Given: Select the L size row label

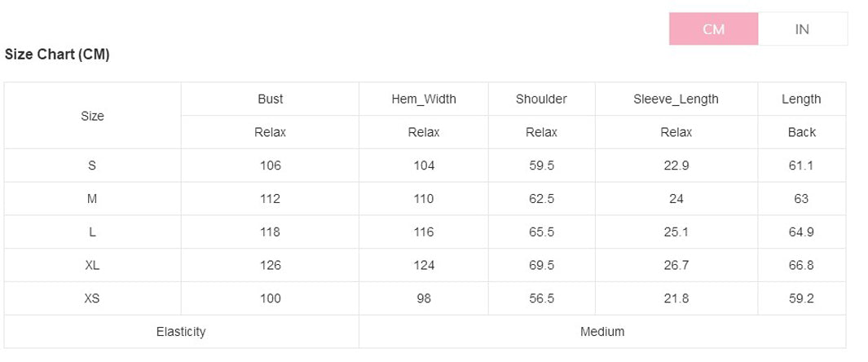Looking at the screenshot, I should [x=92, y=232].
